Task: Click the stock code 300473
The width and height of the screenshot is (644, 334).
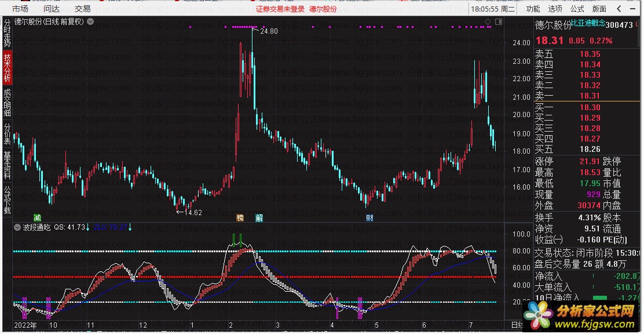Action: tap(620, 25)
